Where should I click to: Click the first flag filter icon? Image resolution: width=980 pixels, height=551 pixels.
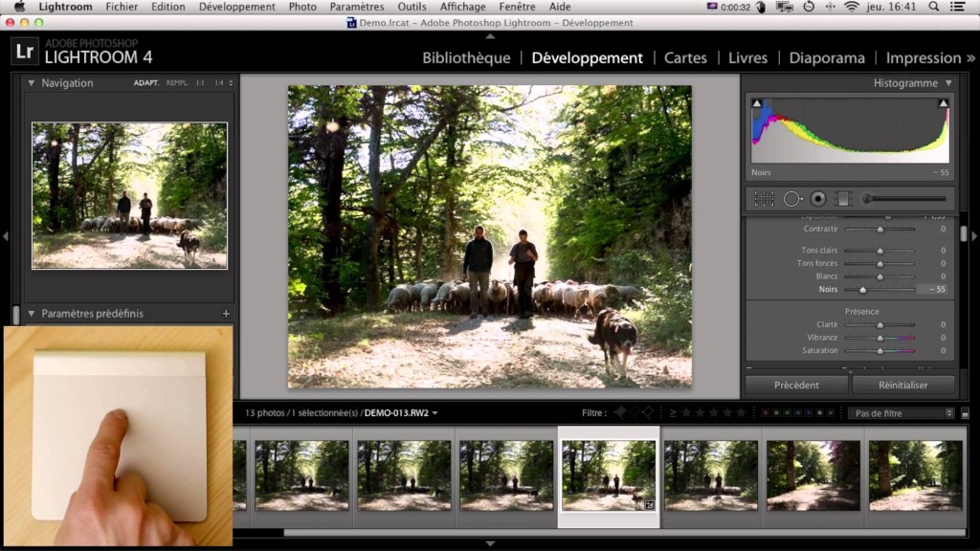pyautogui.click(x=619, y=413)
